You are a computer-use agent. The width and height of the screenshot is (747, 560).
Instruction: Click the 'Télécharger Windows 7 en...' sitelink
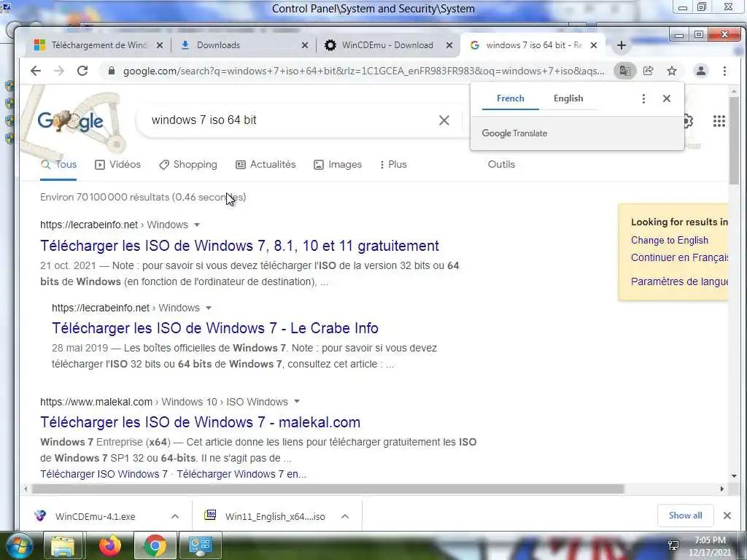(x=241, y=474)
